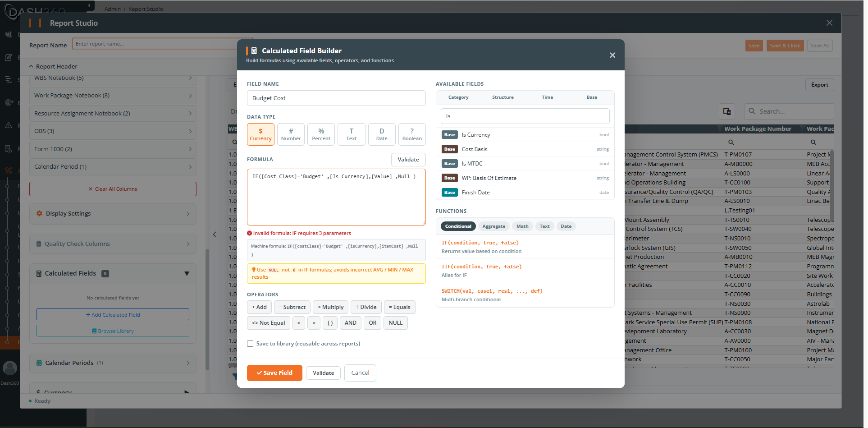
Task: Tick Save to library checkbox
Action: (250, 344)
